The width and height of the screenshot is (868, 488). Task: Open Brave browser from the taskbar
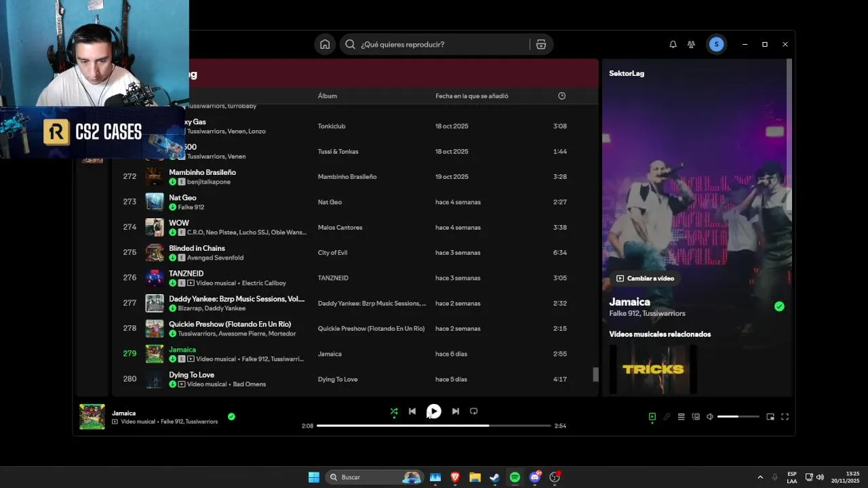455,477
